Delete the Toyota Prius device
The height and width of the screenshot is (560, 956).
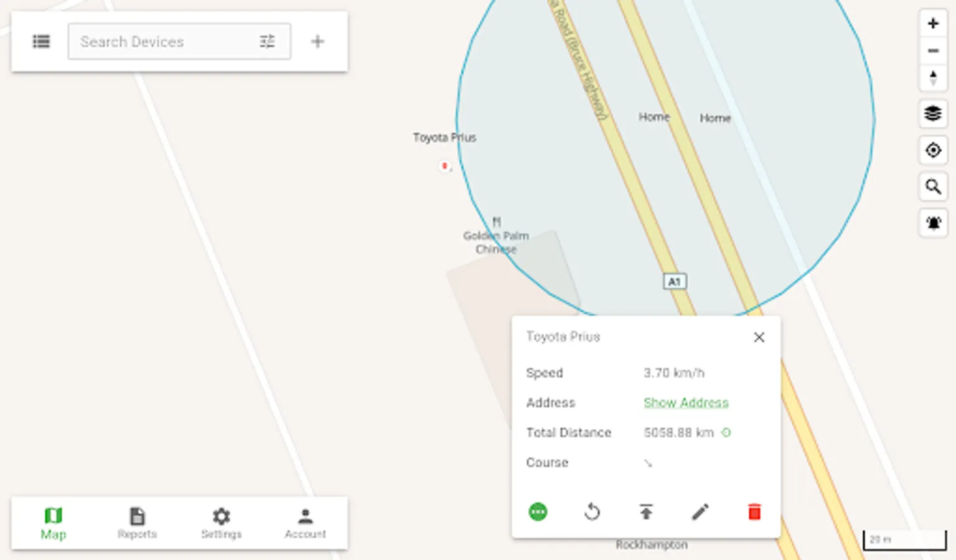(754, 512)
